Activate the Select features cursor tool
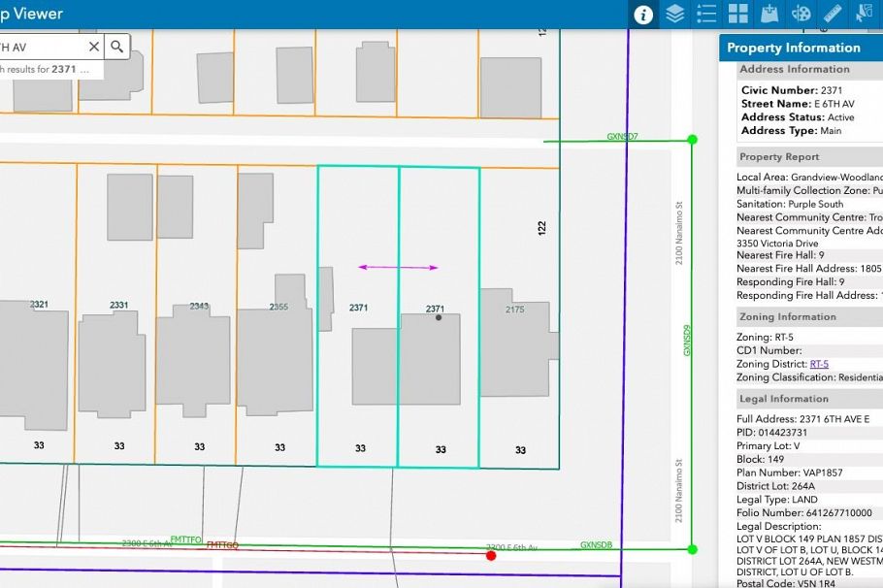883x588 pixels. pos(864,14)
